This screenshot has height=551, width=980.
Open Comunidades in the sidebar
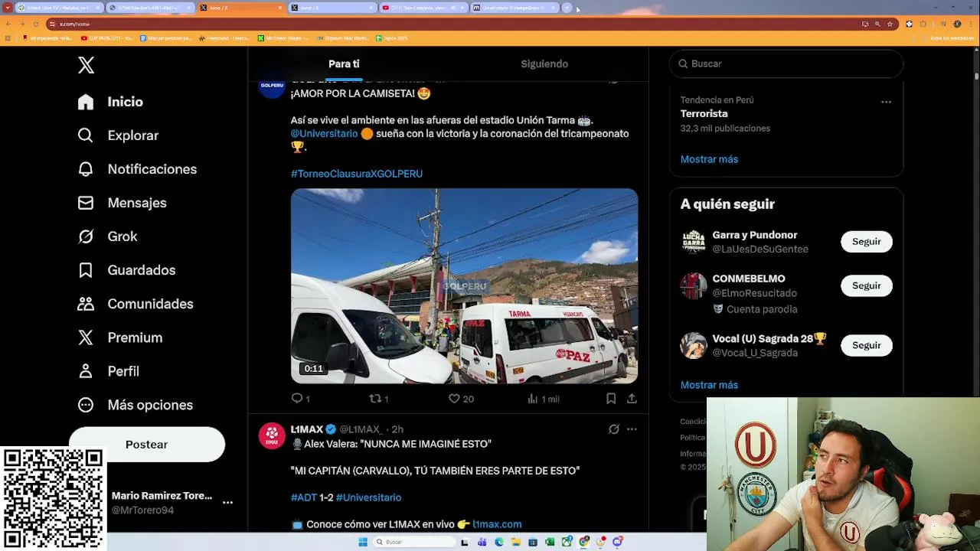click(x=135, y=304)
